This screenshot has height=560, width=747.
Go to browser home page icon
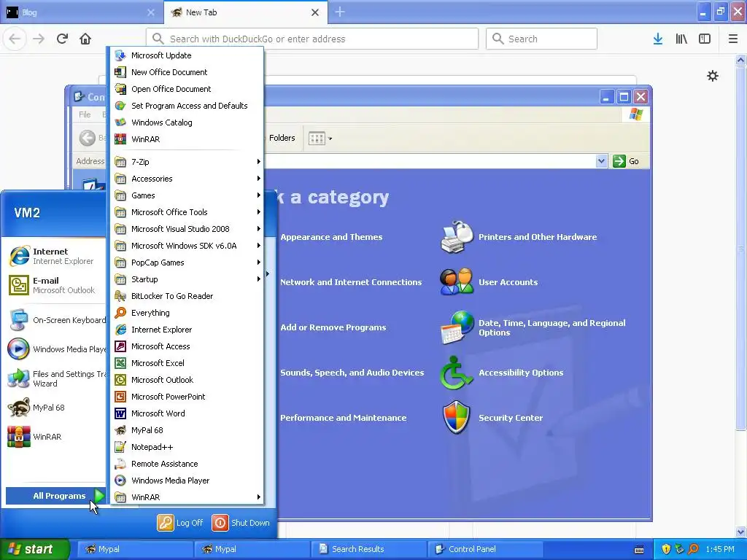click(85, 39)
